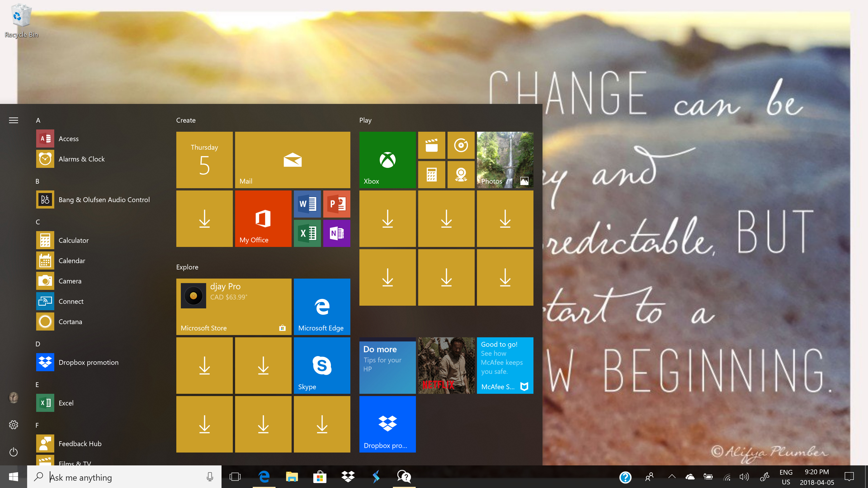This screenshot has width=868, height=488.
Task: Open the Films & TV small tile
Action: click(432, 145)
